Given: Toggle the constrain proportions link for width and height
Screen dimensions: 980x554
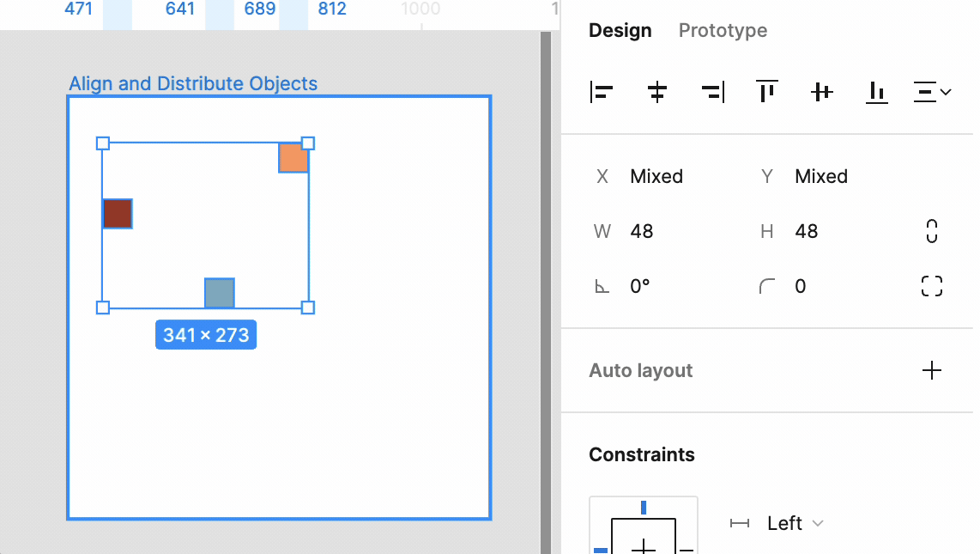Looking at the screenshot, I should [931, 230].
